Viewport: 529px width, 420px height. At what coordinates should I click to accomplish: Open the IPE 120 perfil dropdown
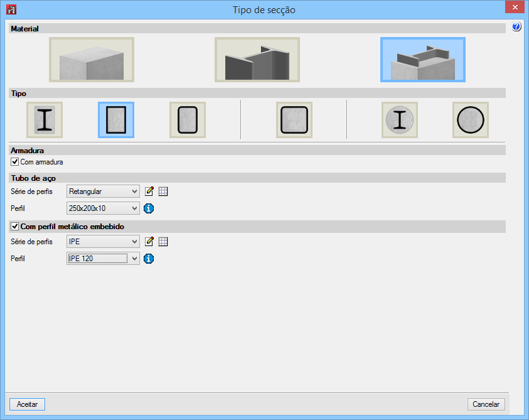click(x=103, y=259)
